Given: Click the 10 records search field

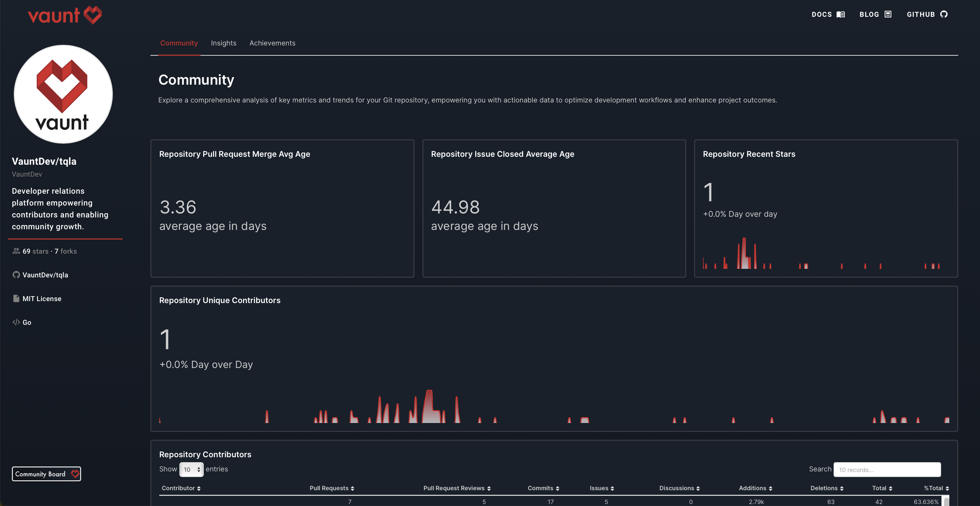Looking at the screenshot, I should pos(887,469).
